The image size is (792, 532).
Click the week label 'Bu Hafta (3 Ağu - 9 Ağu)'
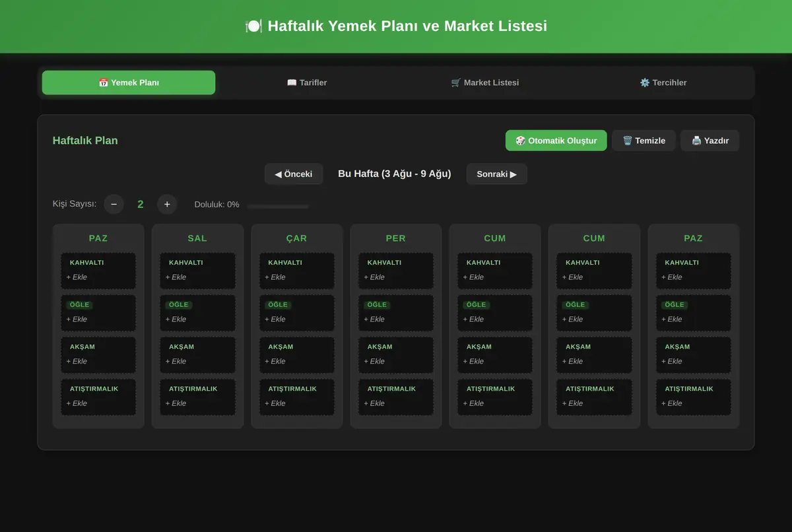(x=395, y=174)
